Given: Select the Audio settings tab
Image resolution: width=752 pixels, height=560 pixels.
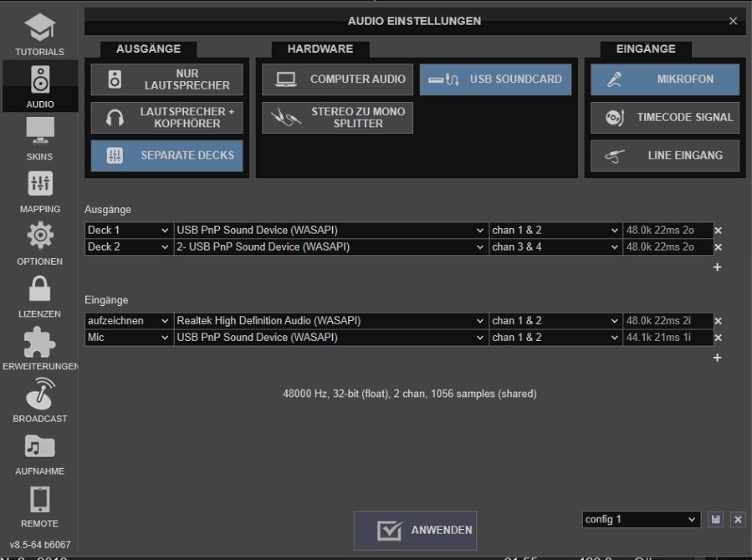Looking at the screenshot, I should coord(40,87).
